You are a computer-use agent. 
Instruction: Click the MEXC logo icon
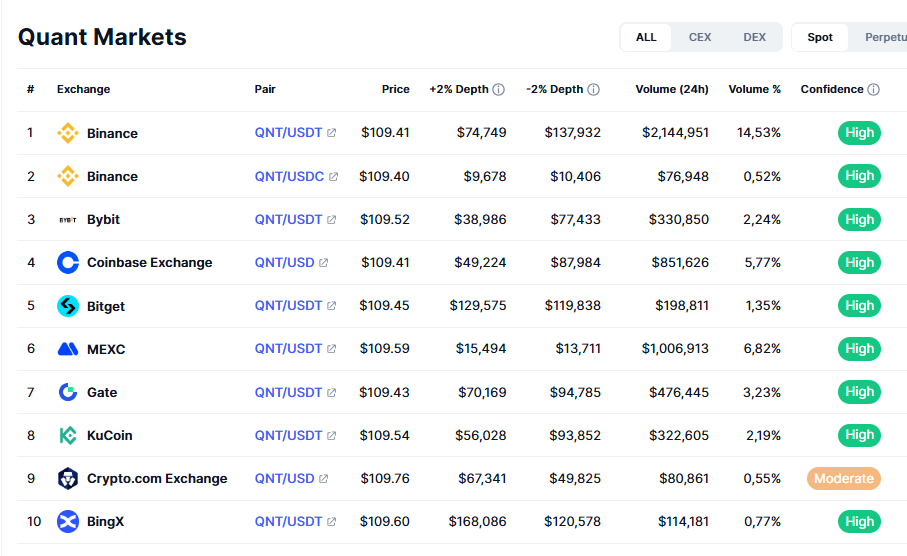tap(68, 349)
